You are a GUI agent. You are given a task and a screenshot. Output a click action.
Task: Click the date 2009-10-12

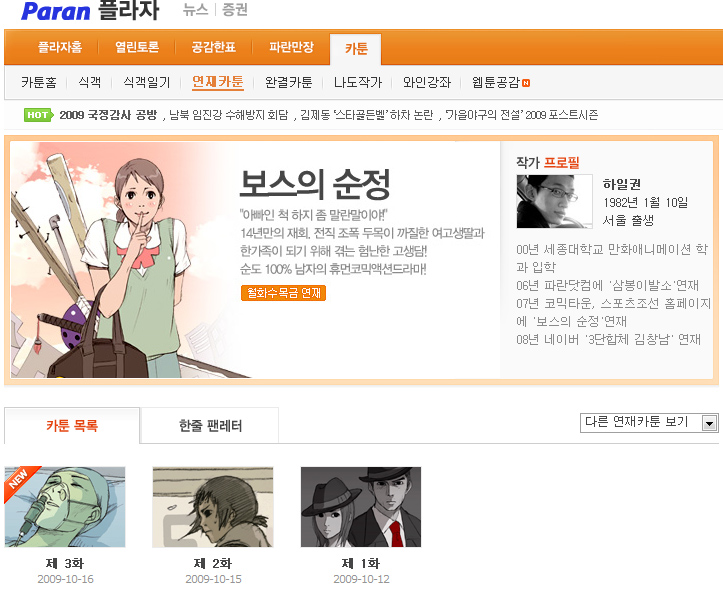(362, 579)
